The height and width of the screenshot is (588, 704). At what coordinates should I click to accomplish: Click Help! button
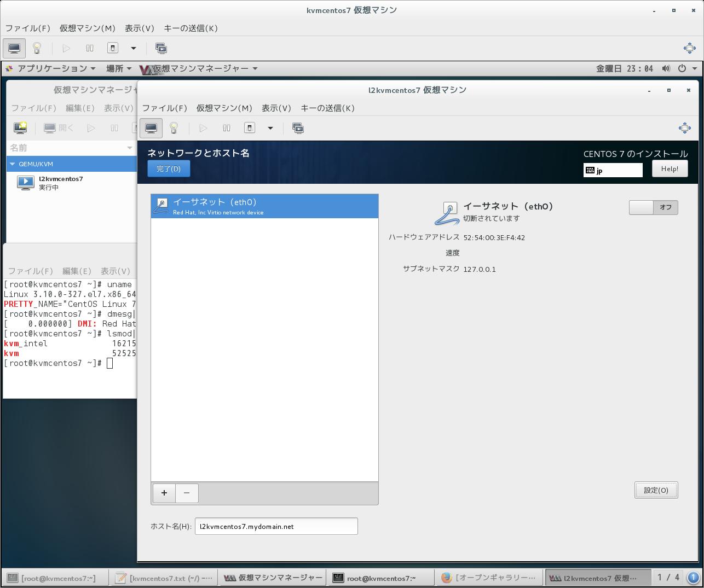(x=670, y=168)
